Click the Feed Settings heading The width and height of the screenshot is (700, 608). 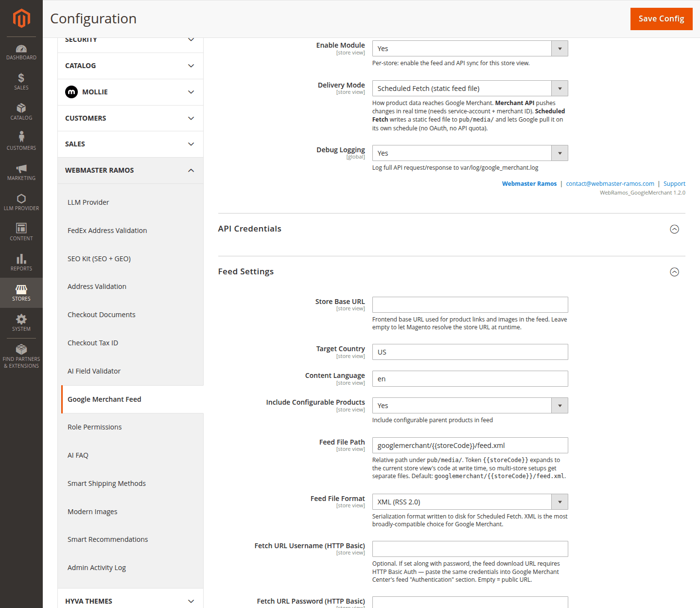tap(245, 272)
